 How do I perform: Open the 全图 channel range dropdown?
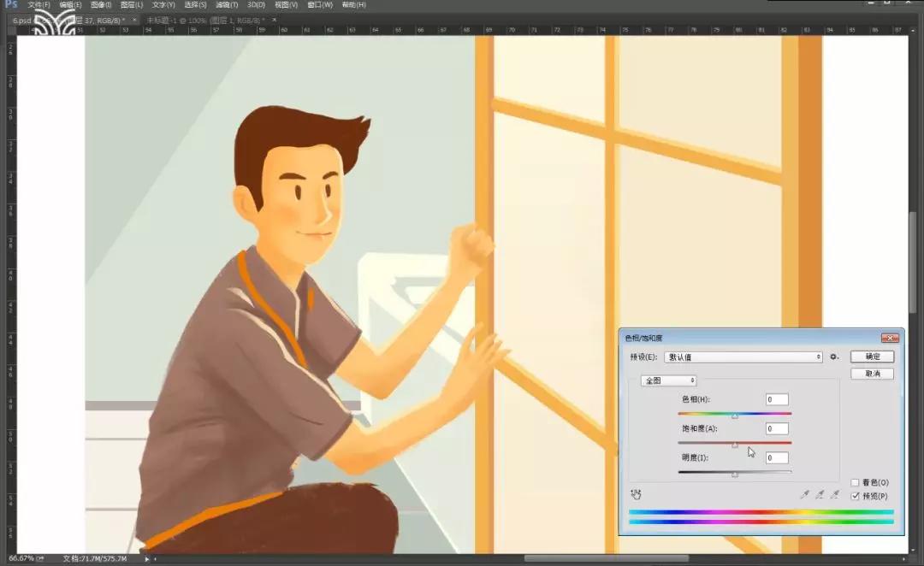point(669,380)
